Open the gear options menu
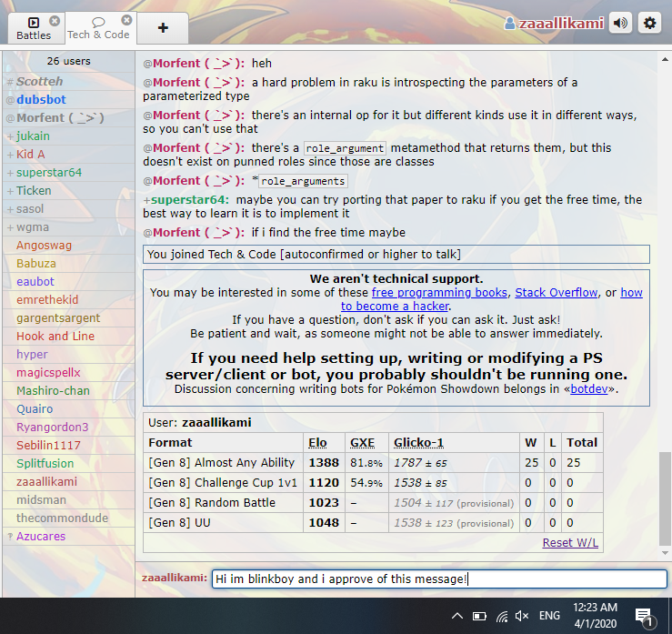The height and width of the screenshot is (634, 672). (649, 23)
